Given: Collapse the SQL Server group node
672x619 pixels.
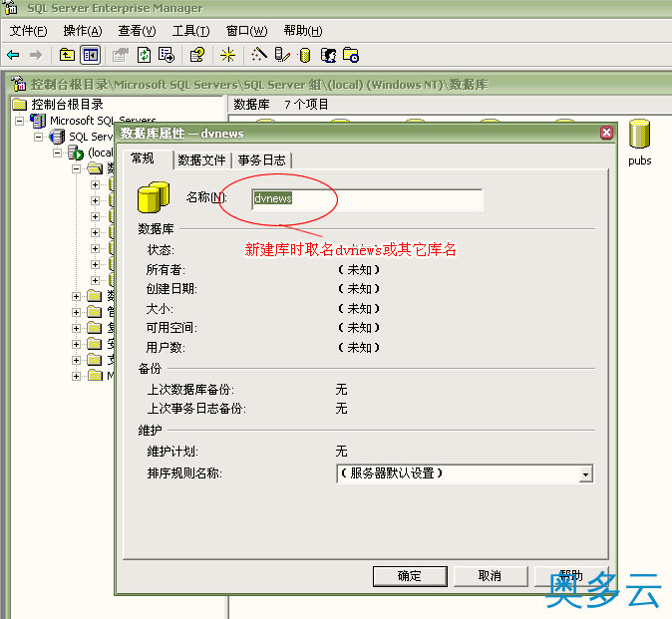Looking at the screenshot, I should pos(39,138).
